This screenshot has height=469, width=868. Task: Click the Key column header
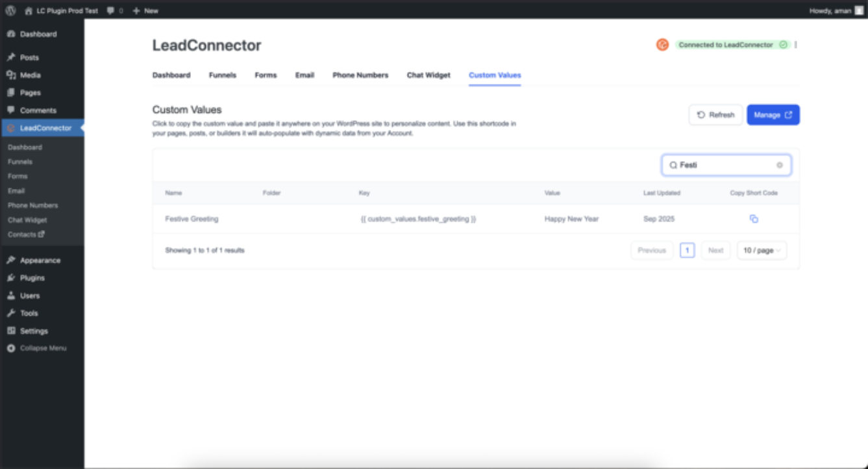click(364, 193)
